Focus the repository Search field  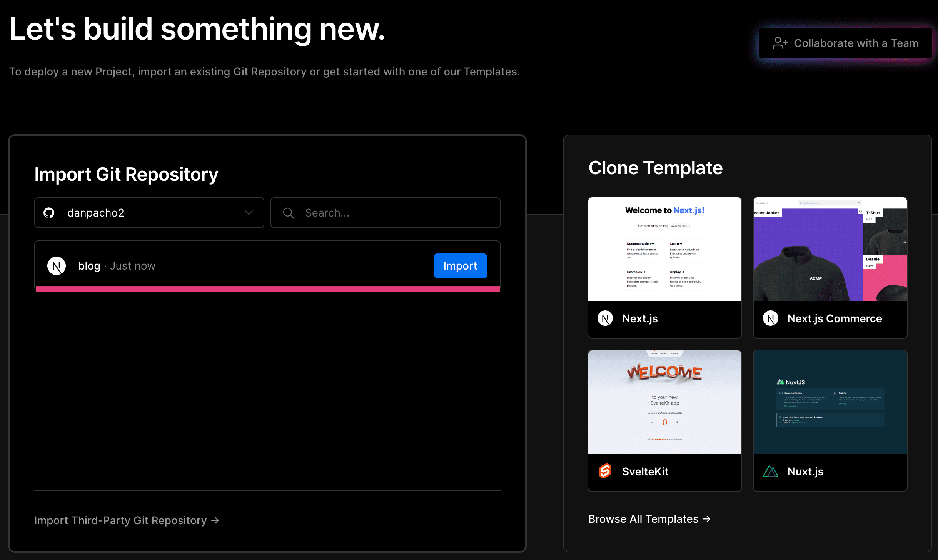click(386, 213)
